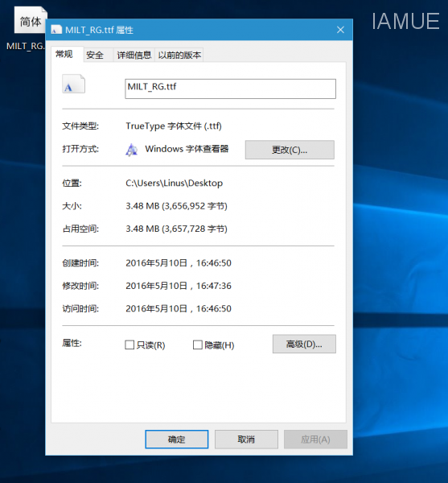The image size is (448, 483).
Task: Select the MILT_RG.ttf desktop file icon
Action: pos(30,19)
